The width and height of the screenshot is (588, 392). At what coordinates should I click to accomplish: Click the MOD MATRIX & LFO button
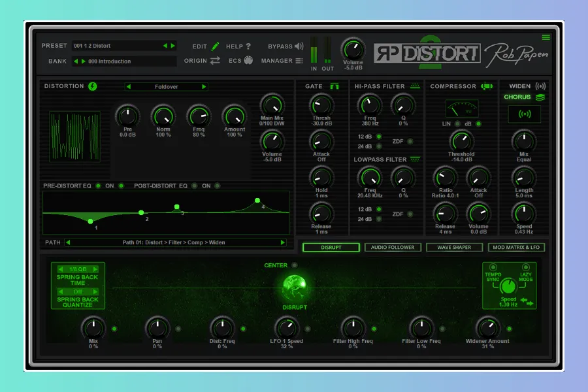coord(516,248)
